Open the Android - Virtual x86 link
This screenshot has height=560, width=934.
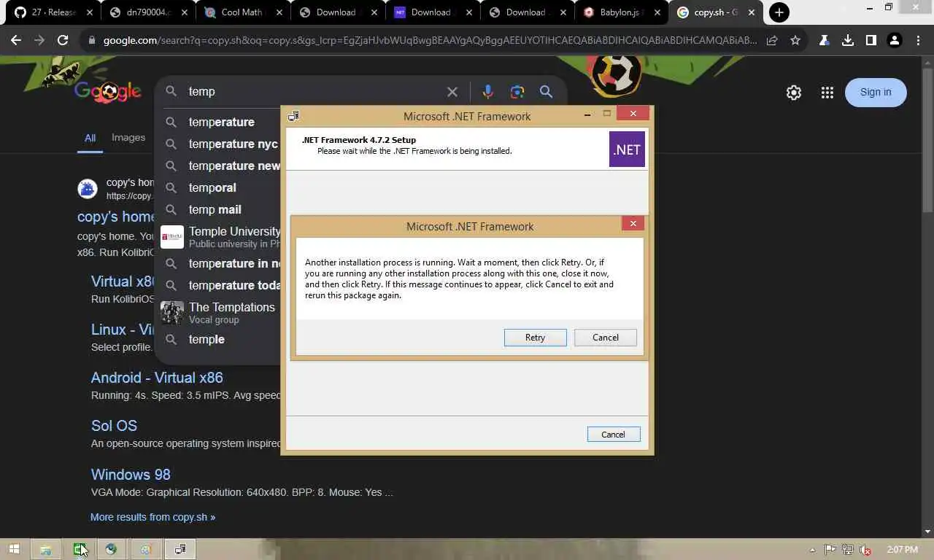click(157, 378)
